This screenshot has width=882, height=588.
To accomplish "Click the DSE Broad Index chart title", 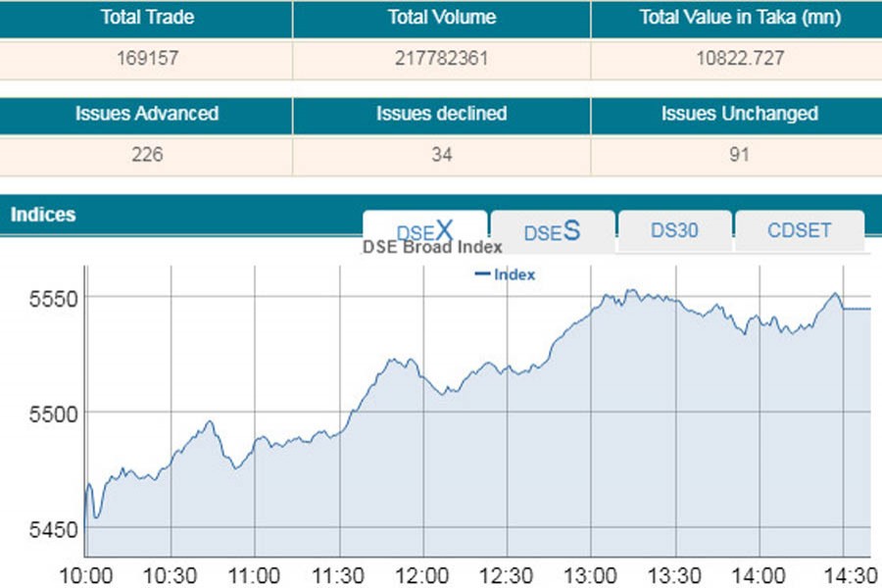I will [x=432, y=248].
